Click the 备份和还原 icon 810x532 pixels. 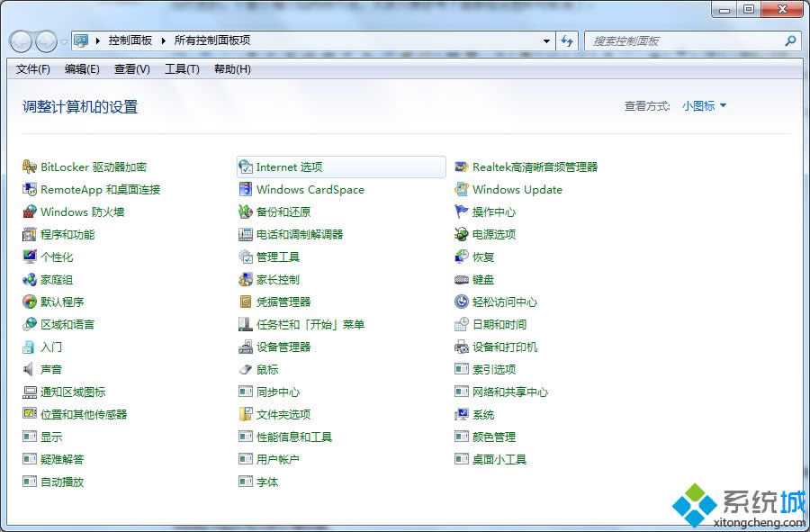point(246,212)
